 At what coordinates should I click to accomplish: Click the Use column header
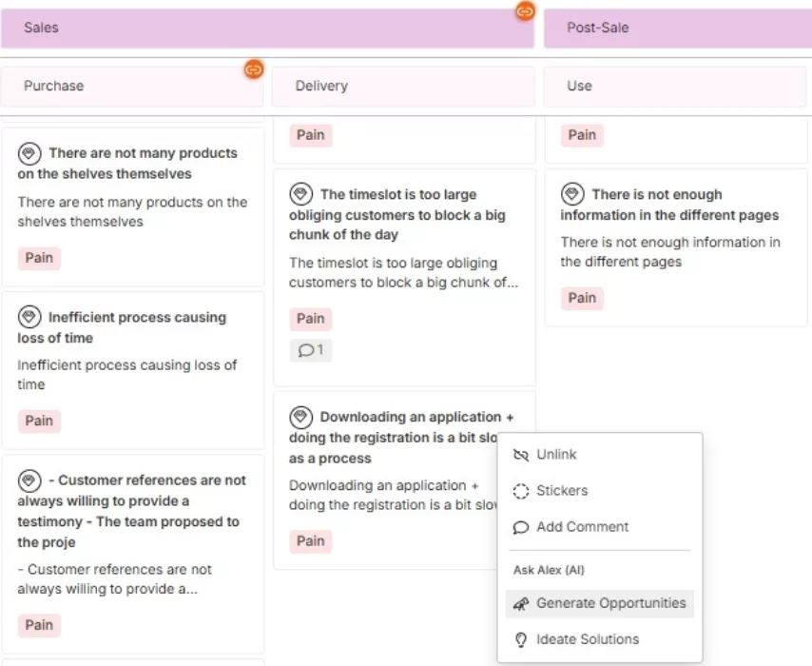(x=677, y=87)
